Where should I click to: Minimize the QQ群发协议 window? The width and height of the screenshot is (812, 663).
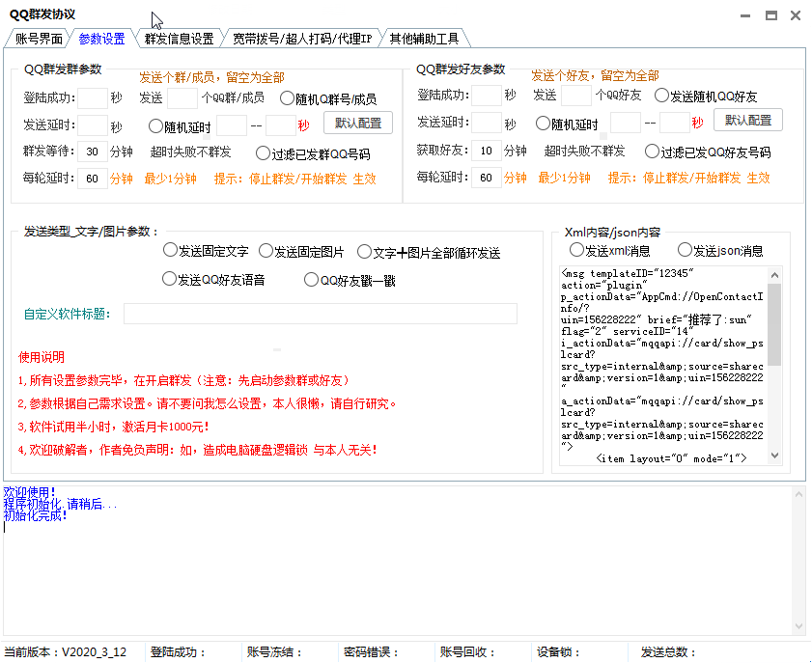click(x=745, y=16)
